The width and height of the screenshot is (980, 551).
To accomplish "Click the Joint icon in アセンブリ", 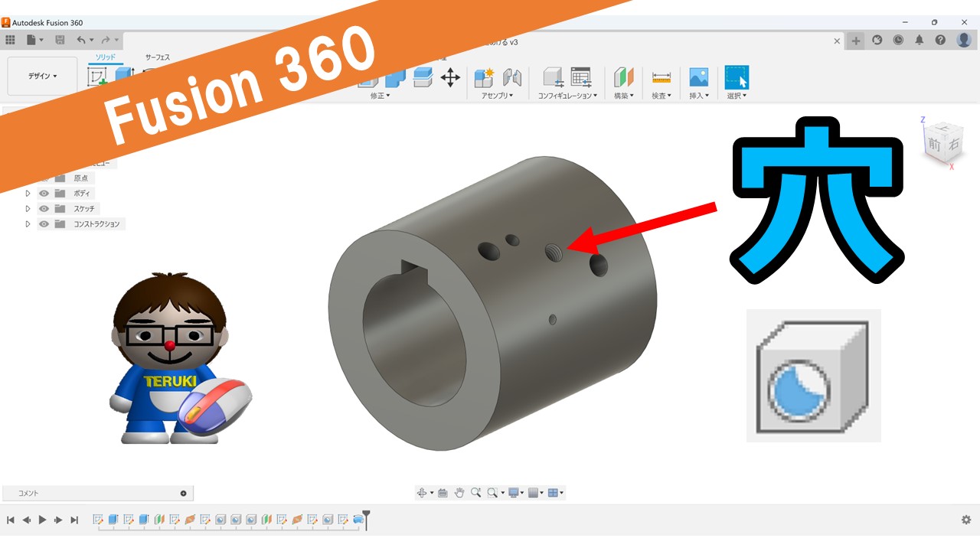I will point(511,77).
